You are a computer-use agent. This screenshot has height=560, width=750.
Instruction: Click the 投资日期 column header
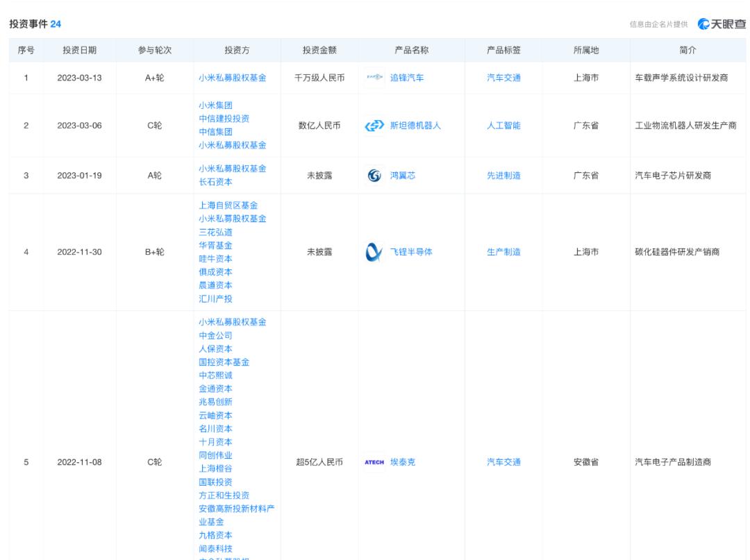point(79,50)
